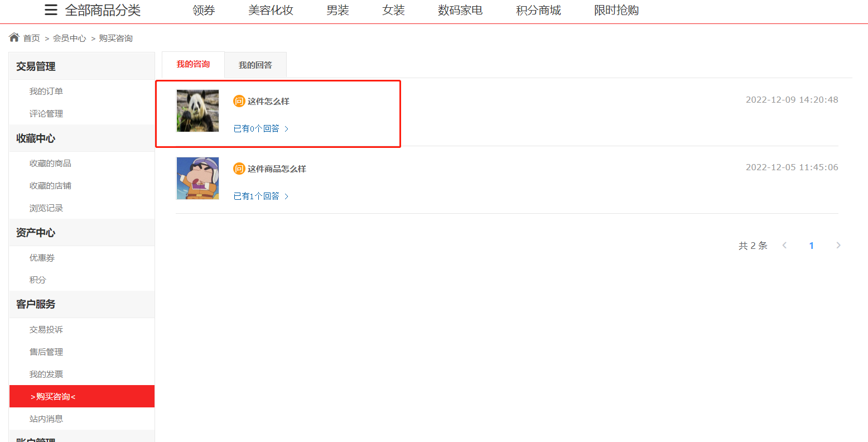Image resolution: width=868 pixels, height=442 pixels.
Task: Open 限时抢购 in top navigation
Action: [x=616, y=10]
